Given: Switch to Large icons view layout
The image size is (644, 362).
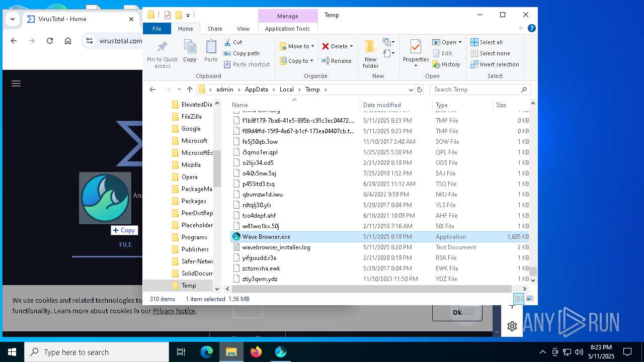Looking at the screenshot, I should (x=529, y=299).
